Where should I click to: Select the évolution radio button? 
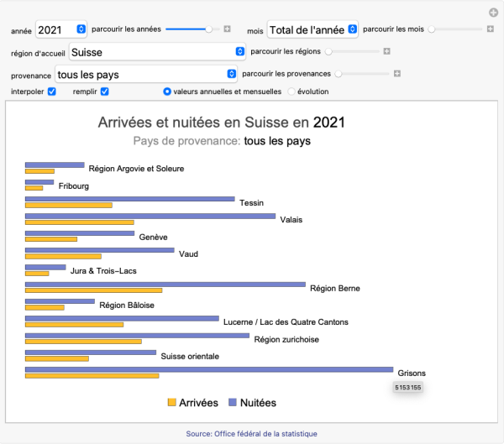click(292, 91)
